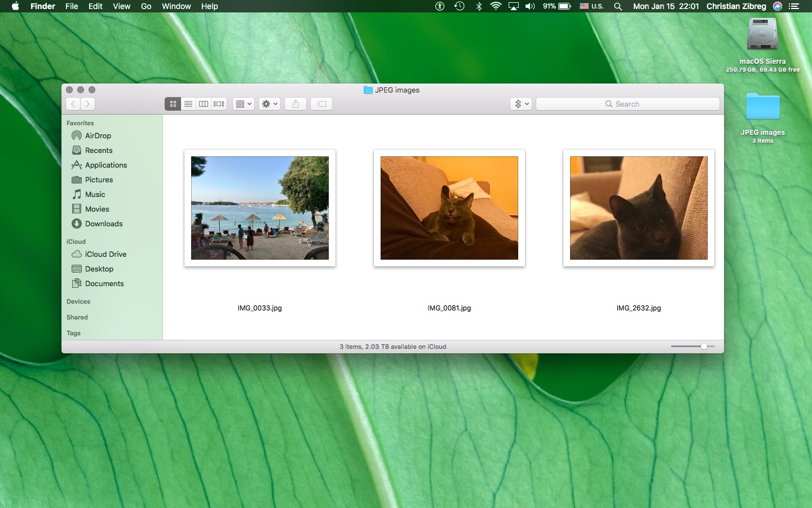This screenshot has width=812, height=508.
Task: Click the date and time in menu bar
Action: click(666, 6)
